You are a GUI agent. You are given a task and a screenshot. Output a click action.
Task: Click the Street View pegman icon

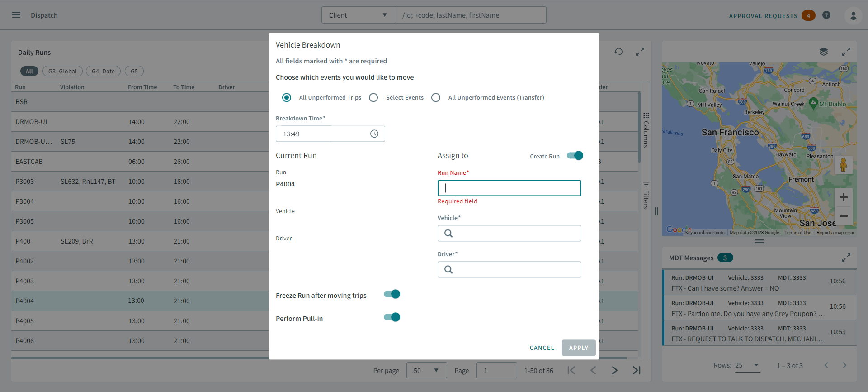point(844,165)
